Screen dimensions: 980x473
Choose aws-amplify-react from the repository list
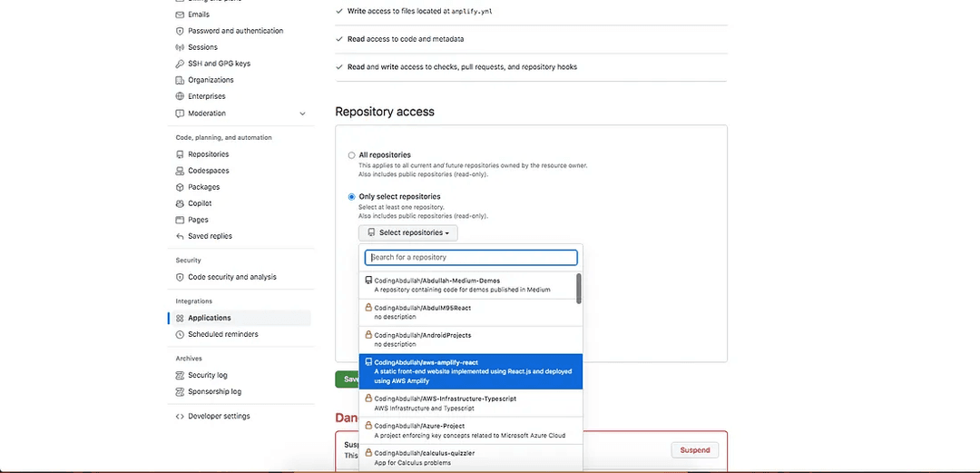coord(470,370)
